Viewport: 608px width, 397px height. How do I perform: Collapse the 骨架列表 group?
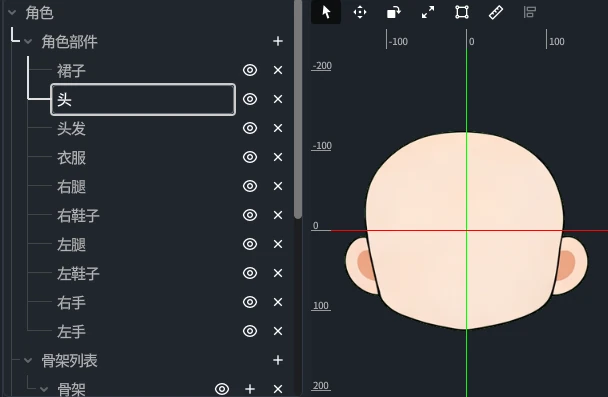point(28,360)
